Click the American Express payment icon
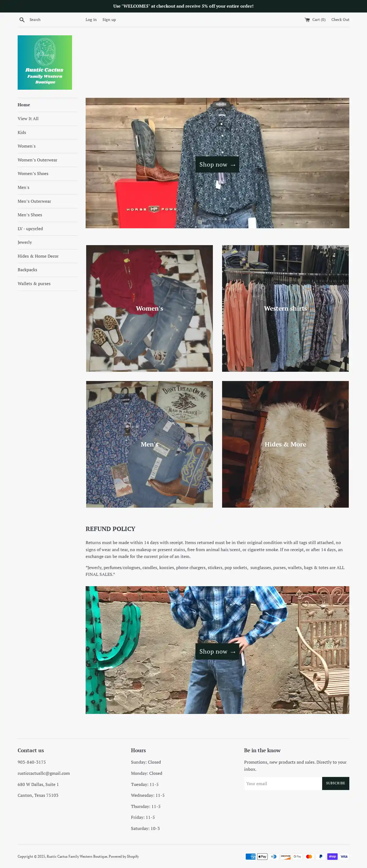 (x=250, y=856)
